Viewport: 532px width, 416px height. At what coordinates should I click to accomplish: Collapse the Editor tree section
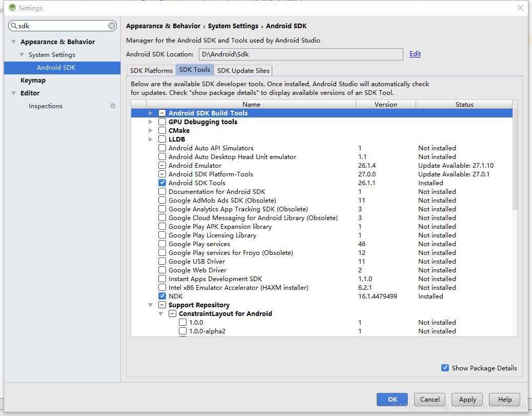[x=13, y=93]
